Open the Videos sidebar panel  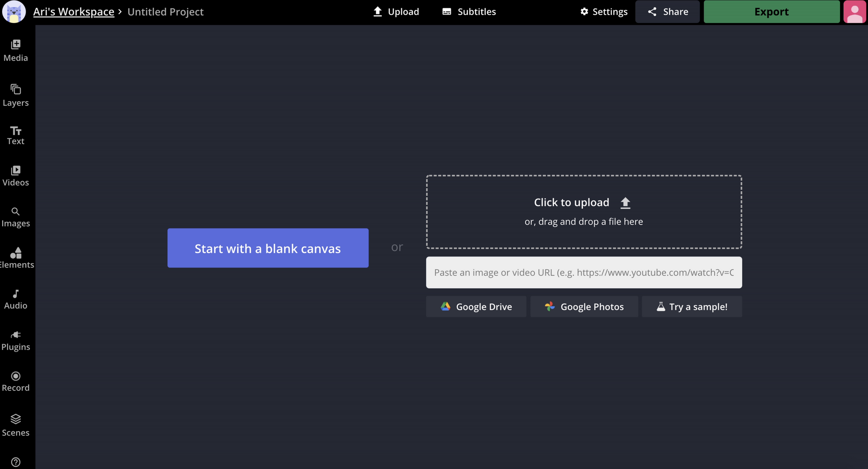(16, 176)
